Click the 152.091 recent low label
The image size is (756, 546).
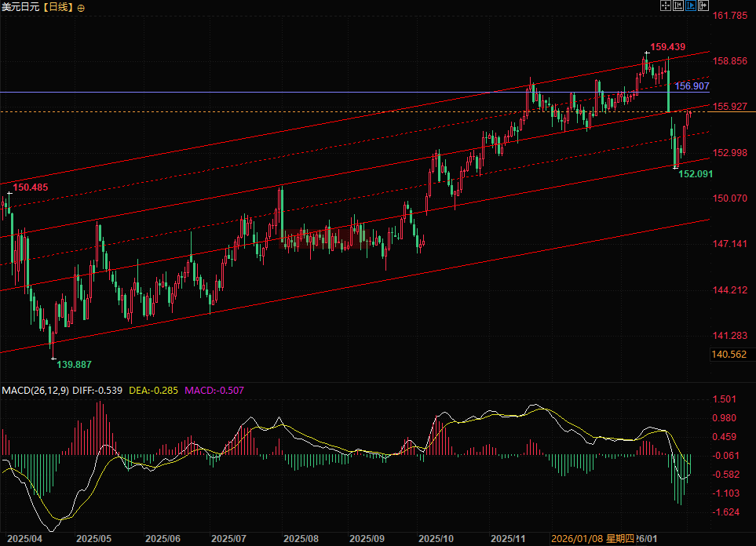696,173
